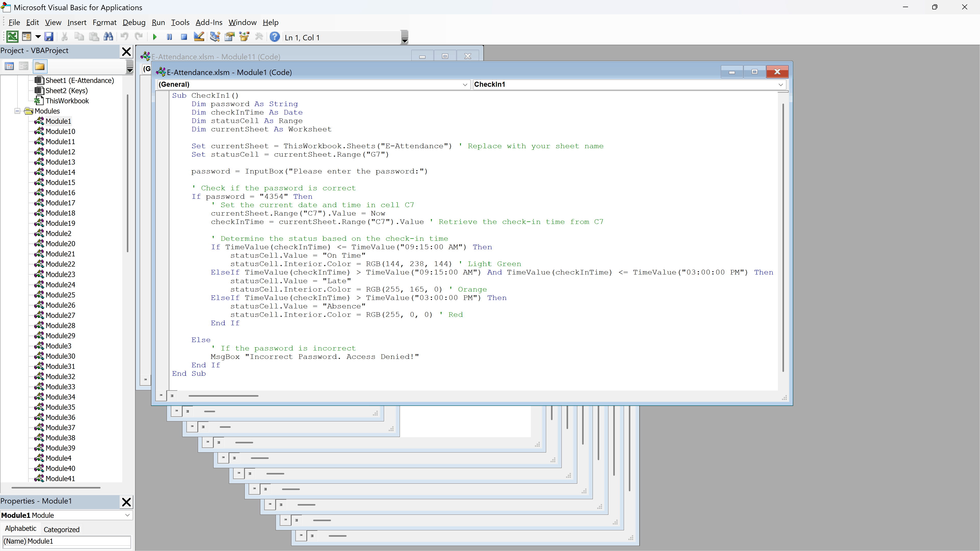Open the Properties Window icon
This screenshot has width=980, height=551.
(229, 37)
